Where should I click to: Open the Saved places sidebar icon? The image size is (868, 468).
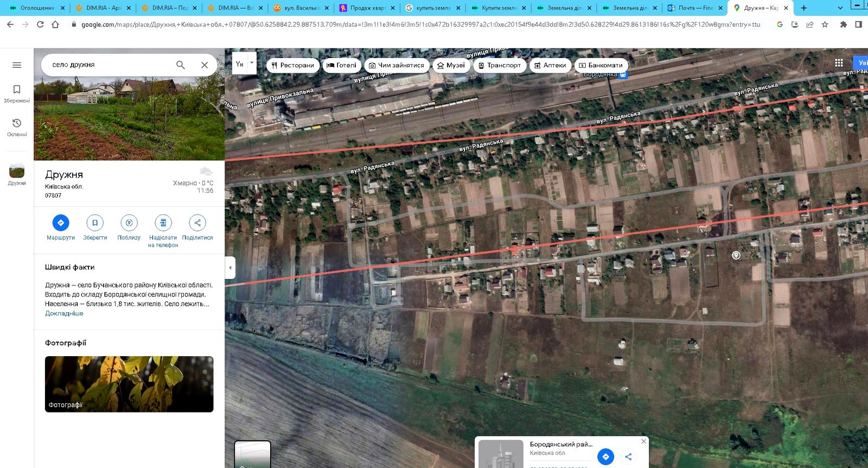click(x=17, y=93)
